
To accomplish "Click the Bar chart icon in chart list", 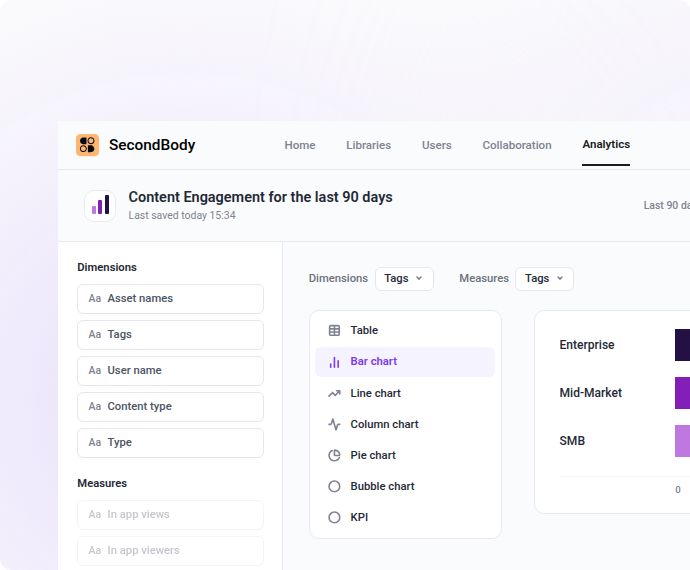I will (334, 362).
